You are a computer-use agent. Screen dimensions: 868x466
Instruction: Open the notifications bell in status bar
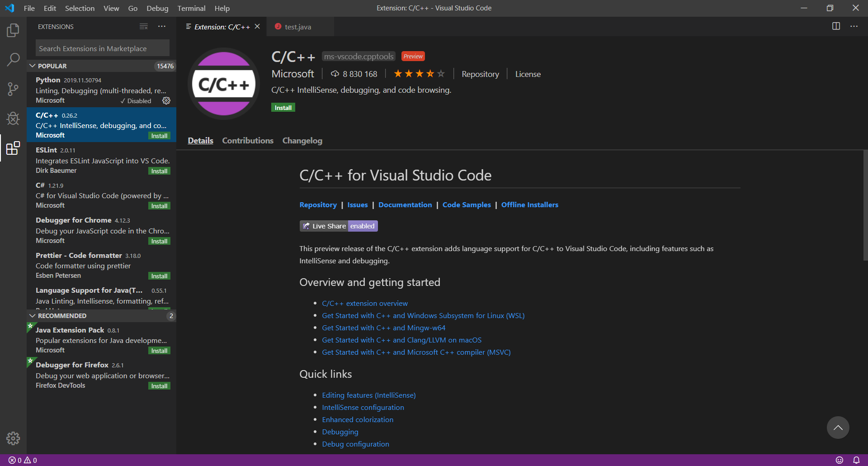point(856,460)
